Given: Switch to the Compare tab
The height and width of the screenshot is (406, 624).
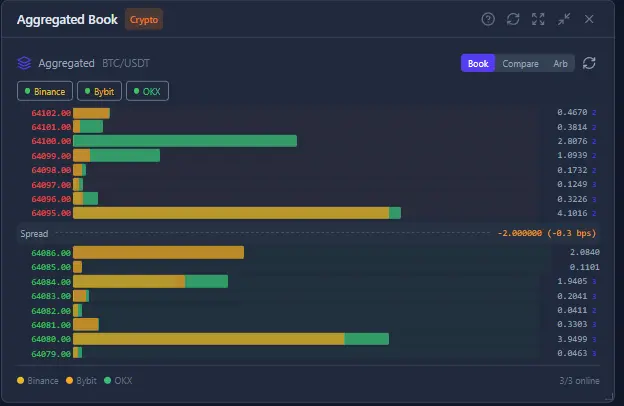Looking at the screenshot, I should click(x=520, y=63).
